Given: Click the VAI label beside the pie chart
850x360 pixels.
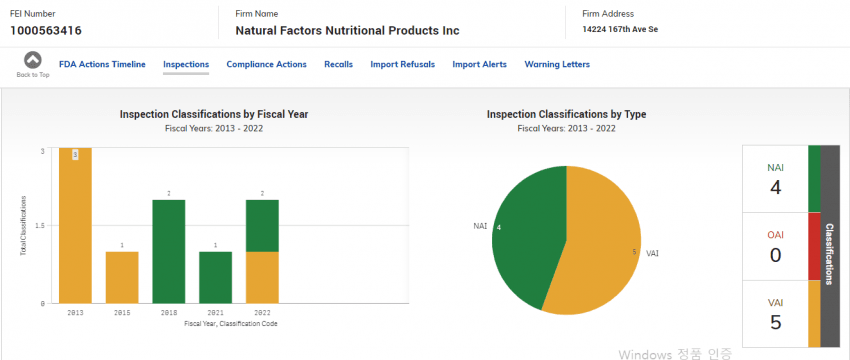Looking at the screenshot, I should coord(653,253).
